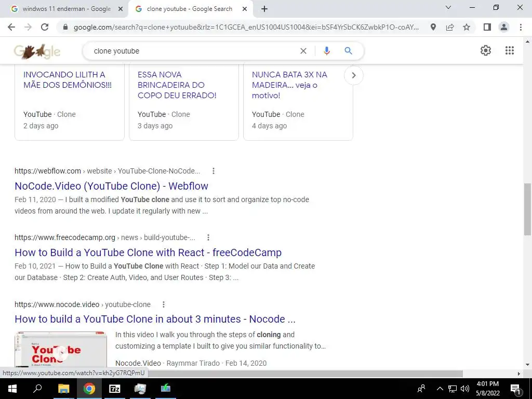Open Chrome side panel

click(x=487, y=27)
